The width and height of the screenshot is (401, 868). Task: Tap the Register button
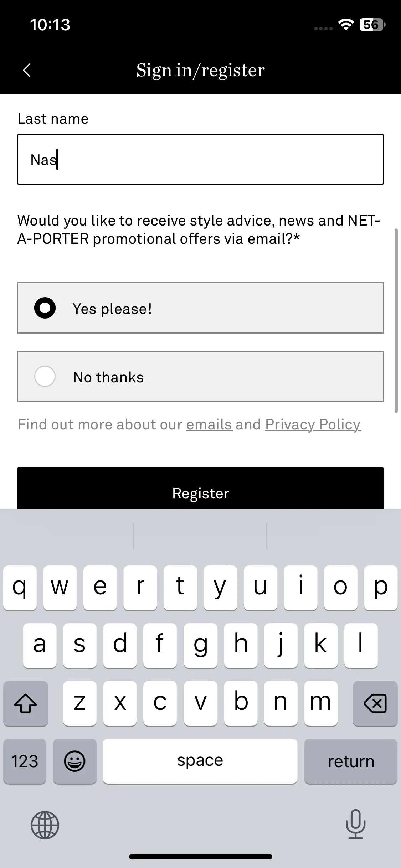click(200, 488)
